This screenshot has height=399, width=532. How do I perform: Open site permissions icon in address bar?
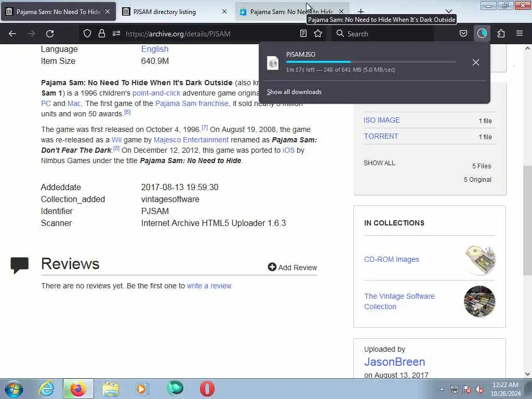point(116,34)
